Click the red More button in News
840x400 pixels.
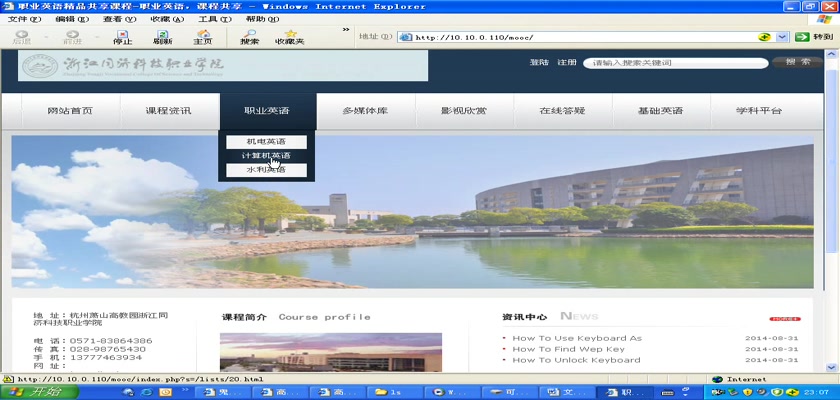click(x=785, y=319)
